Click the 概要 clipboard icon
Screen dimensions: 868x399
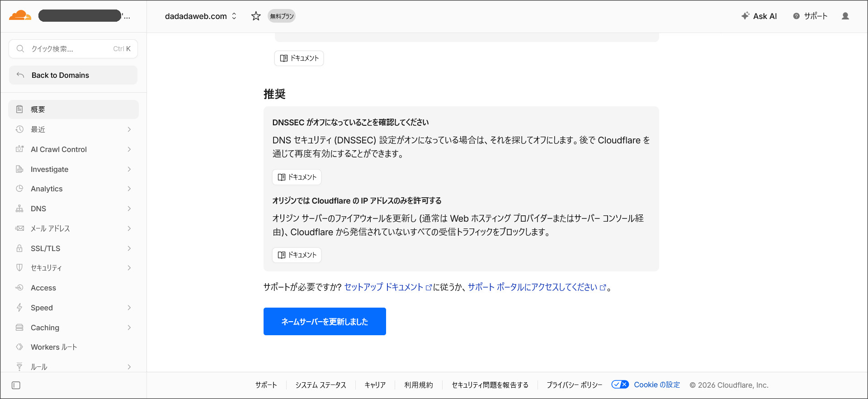19,109
